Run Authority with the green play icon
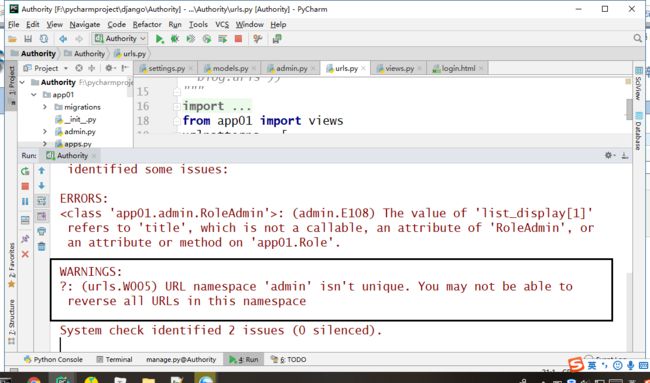The image size is (650, 383). [159, 39]
